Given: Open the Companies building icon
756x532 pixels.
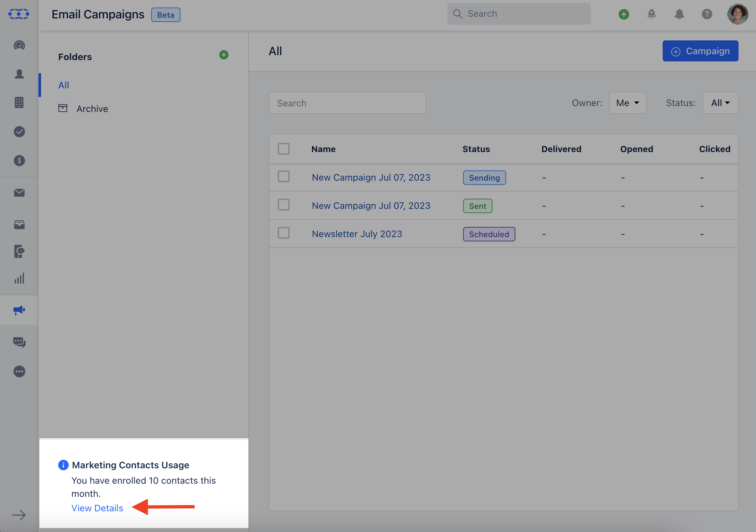Looking at the screenshot, I should (x=19, y=103).
